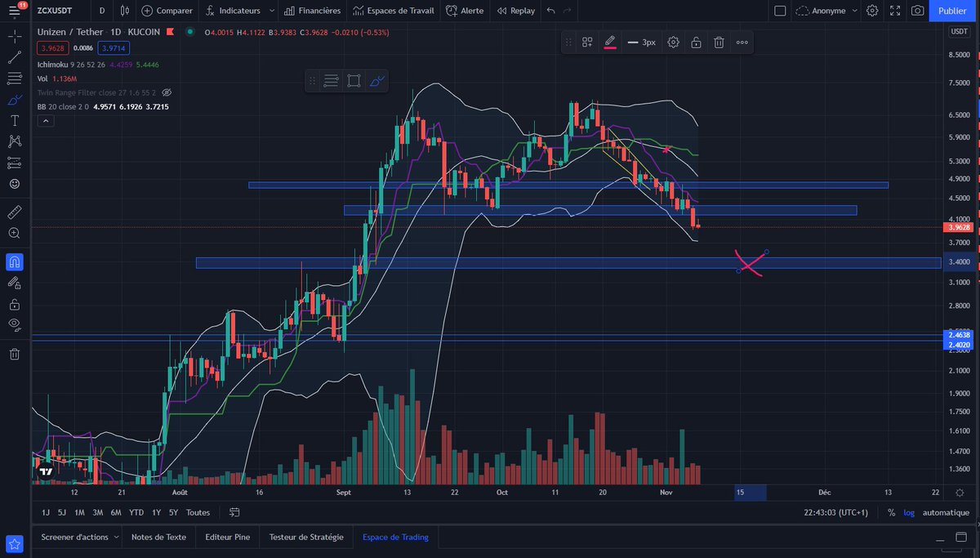Screen dimensions: 980x558
Task: Lock the selected drawing
Action: click(696, 42)
